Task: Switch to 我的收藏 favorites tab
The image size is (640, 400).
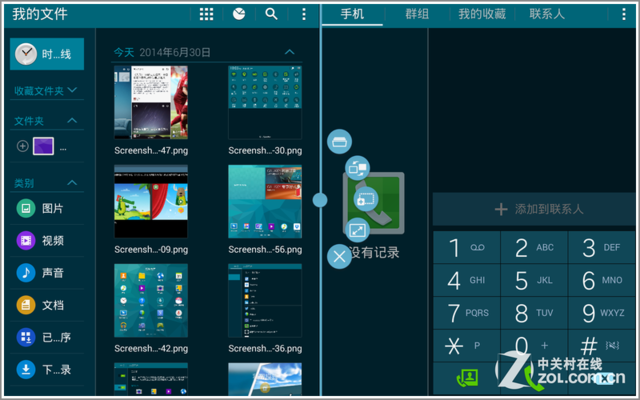Action: 482,14
